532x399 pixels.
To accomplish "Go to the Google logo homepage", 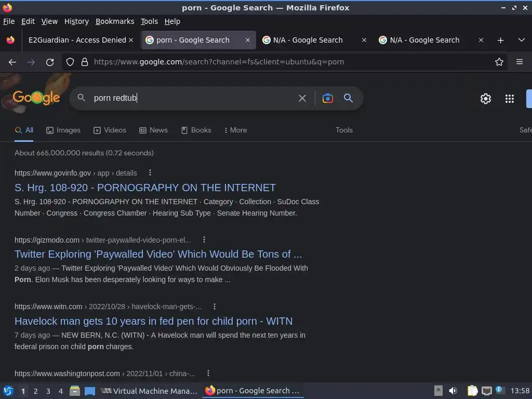I will tap(36, 98).
